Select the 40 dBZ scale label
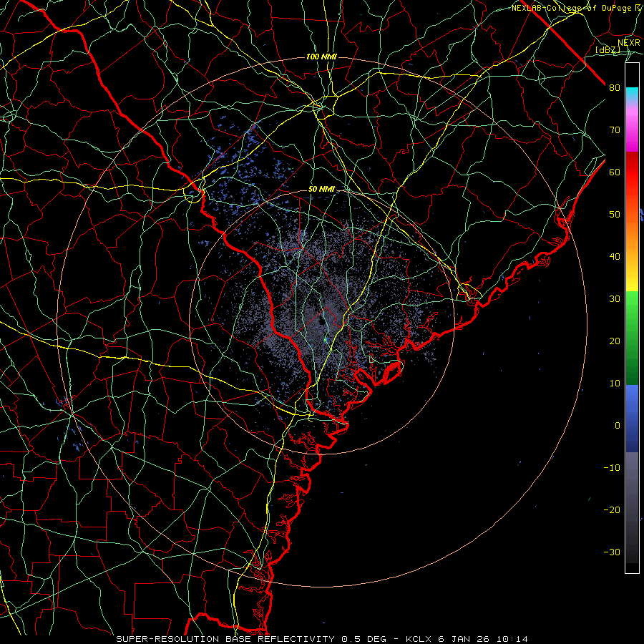This screenshot has height=644, width=644. click(615, 257)
